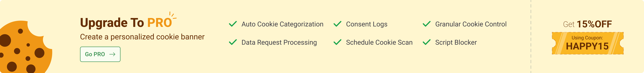Click the HAPPY15 coupon code
The height and width of the screenshot is (73, 644).
(x=587, y=46)
